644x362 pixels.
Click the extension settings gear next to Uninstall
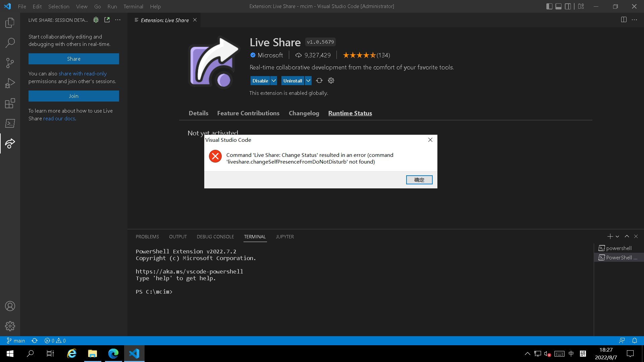331,81
